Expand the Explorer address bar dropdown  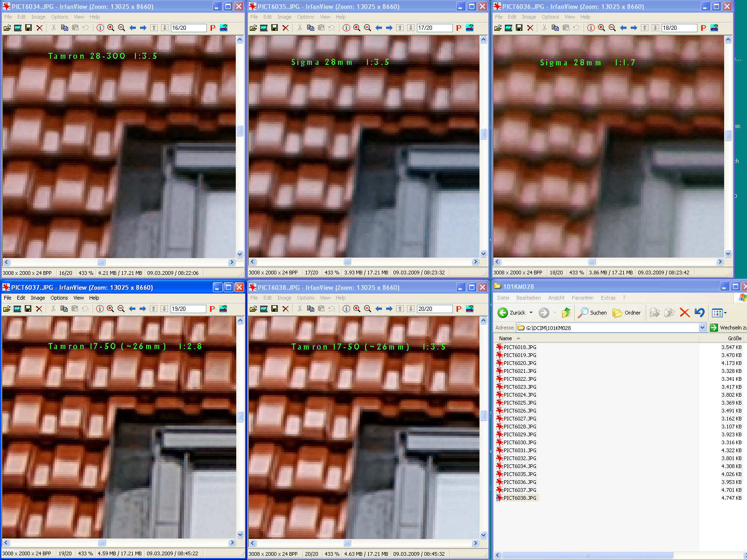click(x=702, y=328)
